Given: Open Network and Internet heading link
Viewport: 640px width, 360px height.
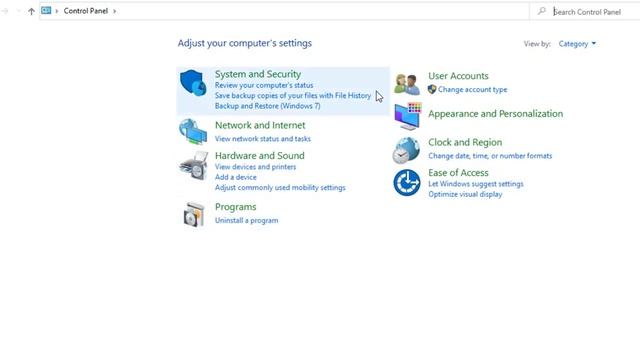Looking at the screenshot, I should click(x=260, y=125).
